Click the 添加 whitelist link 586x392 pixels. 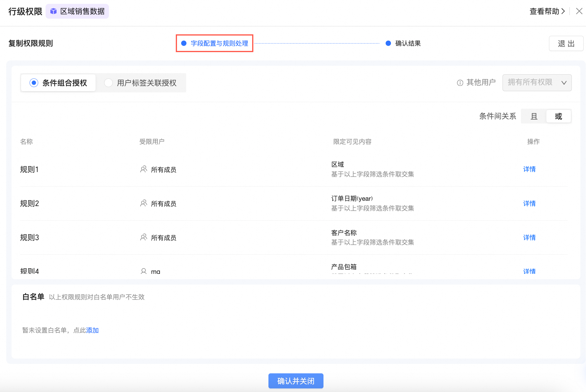tap(92, 330)
